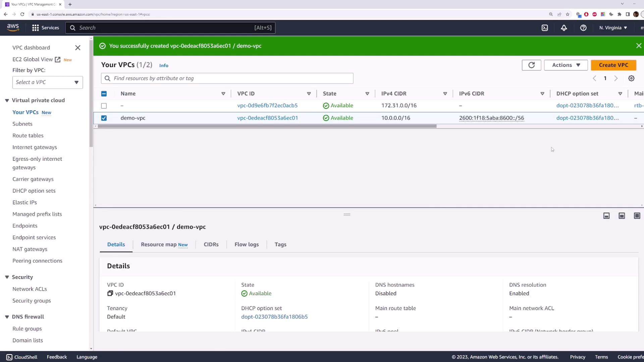Open Subnets in the sidebar

click(22, 124)
